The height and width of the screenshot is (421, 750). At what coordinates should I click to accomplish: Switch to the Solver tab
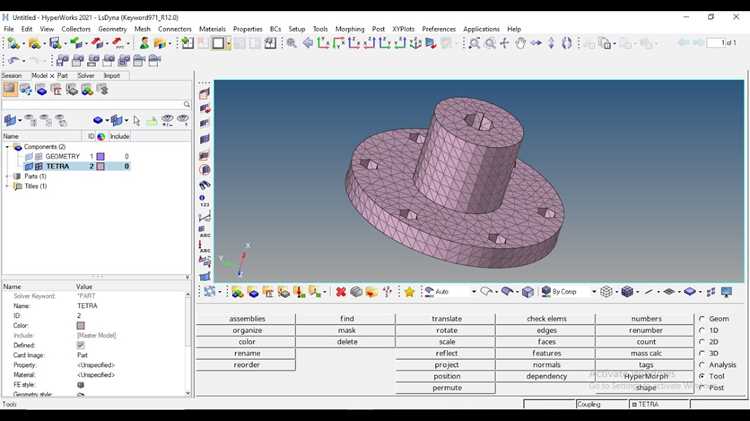click(x=86, y=76)
